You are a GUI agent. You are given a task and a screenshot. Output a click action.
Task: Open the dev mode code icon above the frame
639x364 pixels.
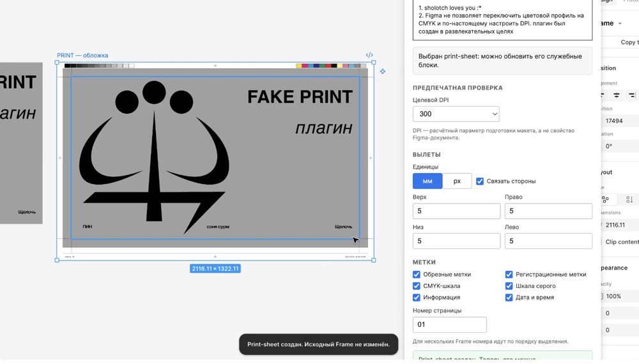[369, 55]
